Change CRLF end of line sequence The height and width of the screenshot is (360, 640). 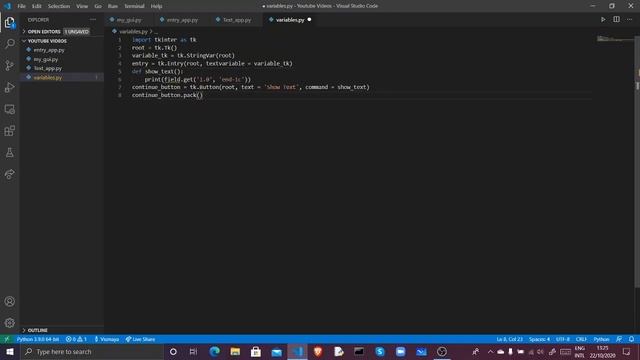(581, 339)
